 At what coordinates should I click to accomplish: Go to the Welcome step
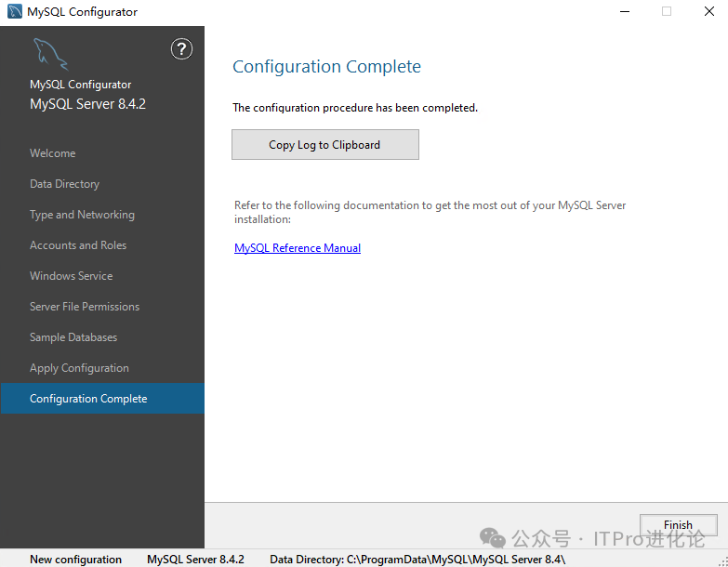pos(52,153)
